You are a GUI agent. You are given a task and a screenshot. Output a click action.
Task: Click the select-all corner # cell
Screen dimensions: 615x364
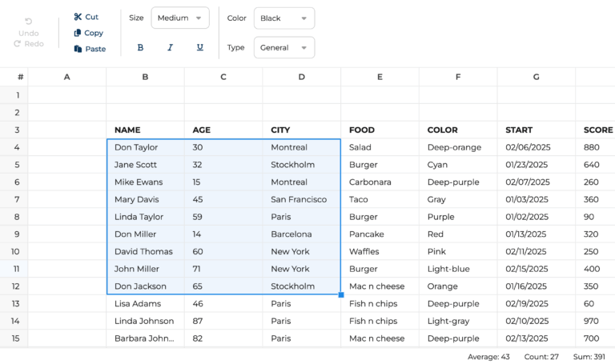pyautogui.click(x=14, y=77)
